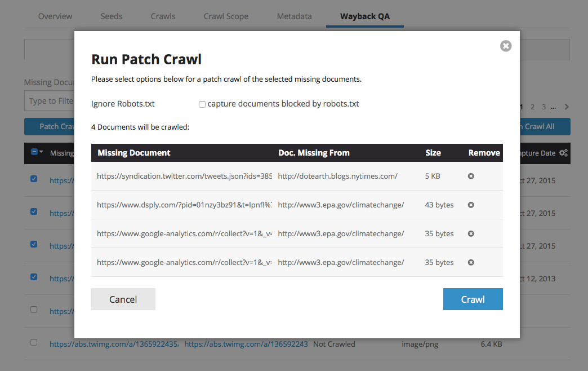Go to next page arrow
The image size is (588, 371).
[567, 107]
